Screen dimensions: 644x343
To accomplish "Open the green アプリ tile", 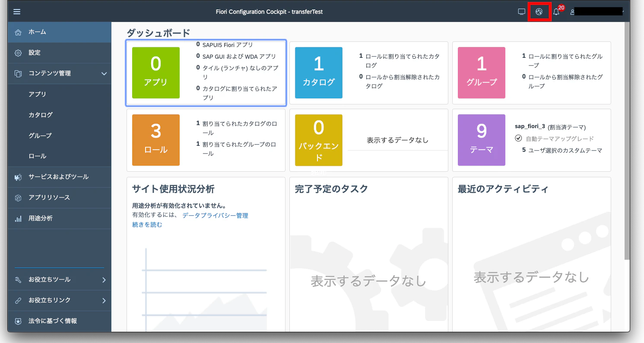I will (x=156, y=72).
